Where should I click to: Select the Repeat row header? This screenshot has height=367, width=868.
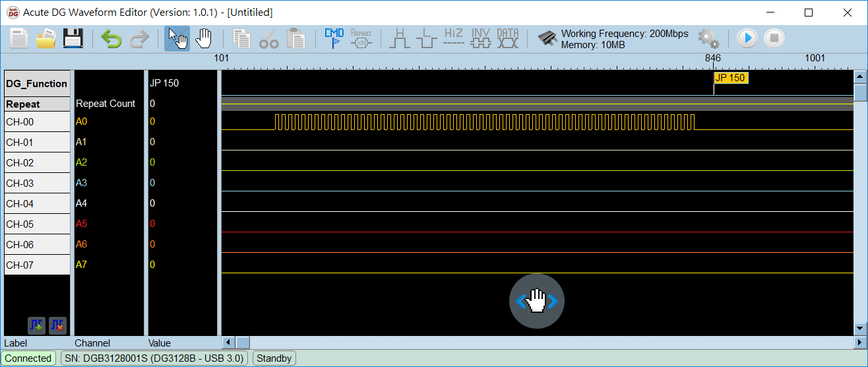pos(37,104)
